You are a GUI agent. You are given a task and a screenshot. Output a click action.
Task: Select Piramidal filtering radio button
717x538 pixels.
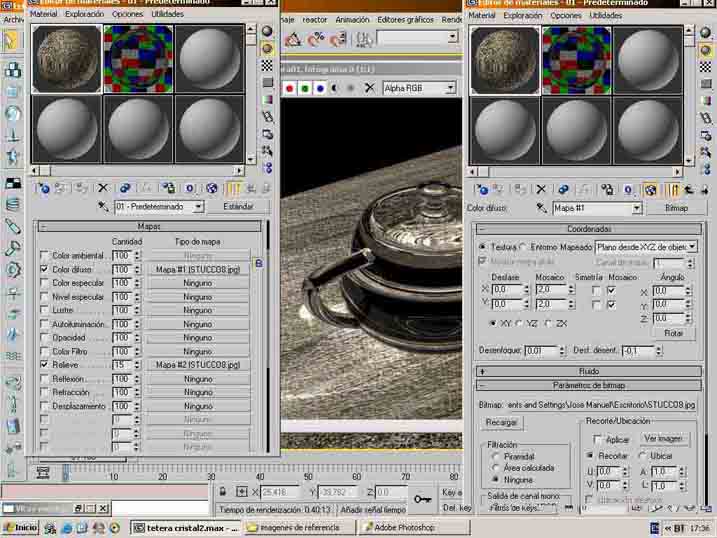[x=495, y=456]
